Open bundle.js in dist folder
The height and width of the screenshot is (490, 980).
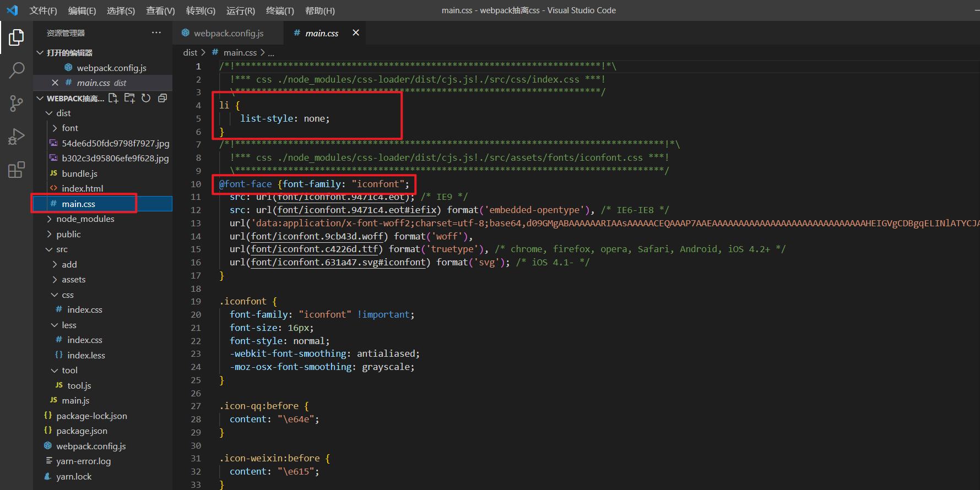pyautogui.click(x=102, y=173)
